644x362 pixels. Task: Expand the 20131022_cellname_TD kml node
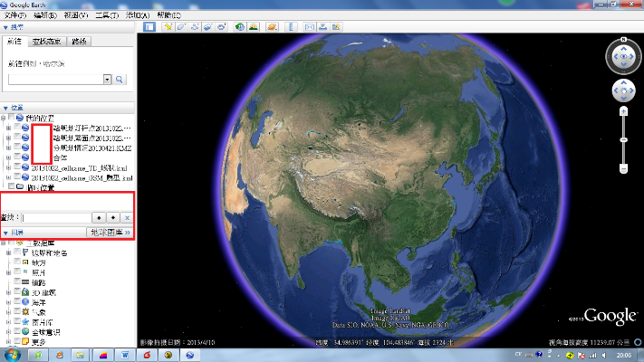coord(8,167)
